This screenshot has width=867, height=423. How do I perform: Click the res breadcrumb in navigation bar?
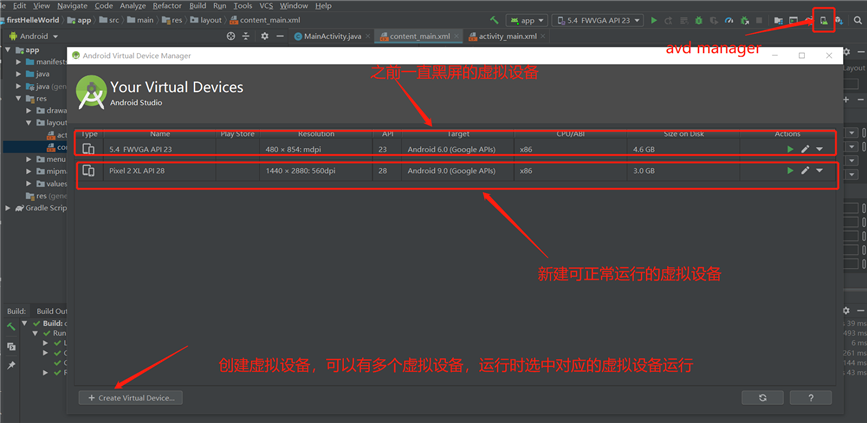tap(173, 20)
